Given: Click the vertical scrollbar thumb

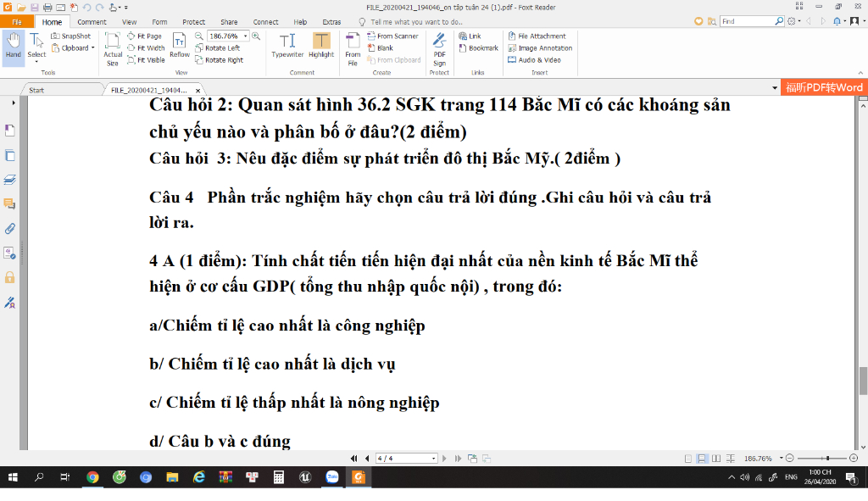Looking at the screenshot, I should click(863, 381).
